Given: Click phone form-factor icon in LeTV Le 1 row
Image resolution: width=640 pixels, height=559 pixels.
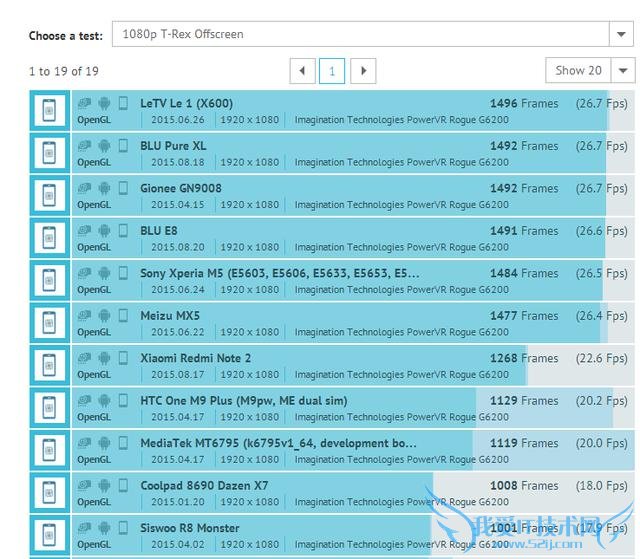Looking at the screenshot, I should click(x=123, y=103).
